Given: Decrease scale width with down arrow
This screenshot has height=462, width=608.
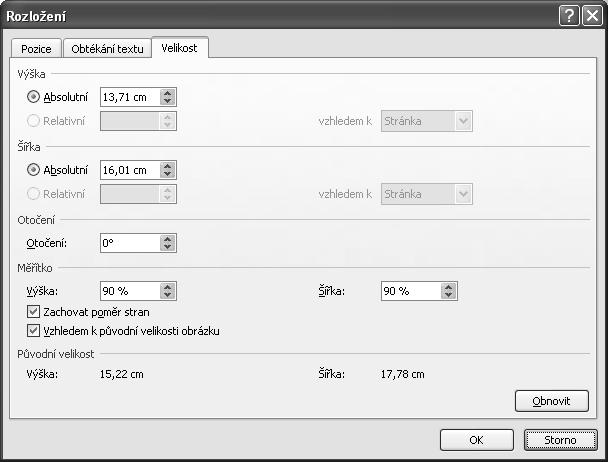Looking at the screenshot, I should 449,295.
